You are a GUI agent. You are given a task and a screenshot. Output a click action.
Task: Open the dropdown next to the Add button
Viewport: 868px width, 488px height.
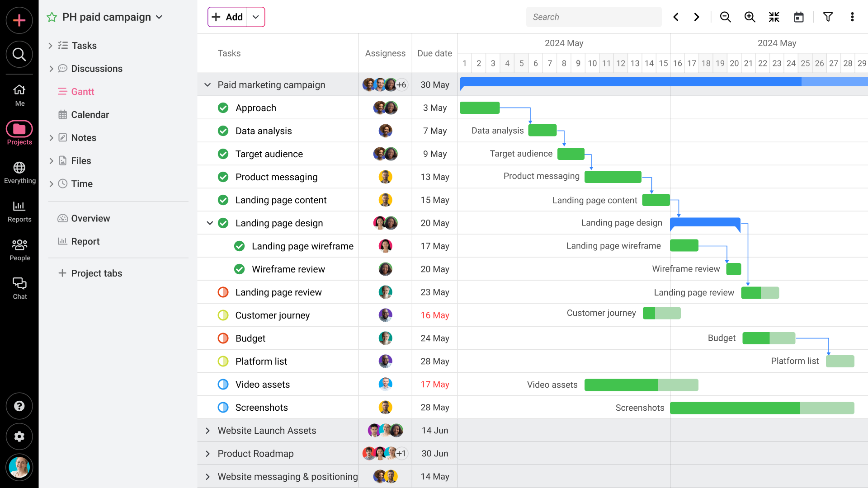point(255,17)
